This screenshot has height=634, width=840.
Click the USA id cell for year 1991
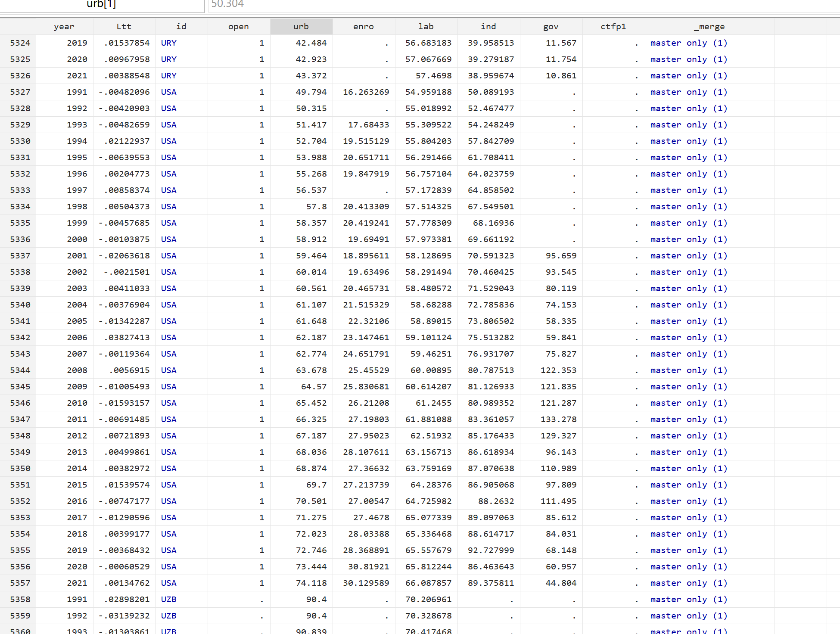point(169,92)
